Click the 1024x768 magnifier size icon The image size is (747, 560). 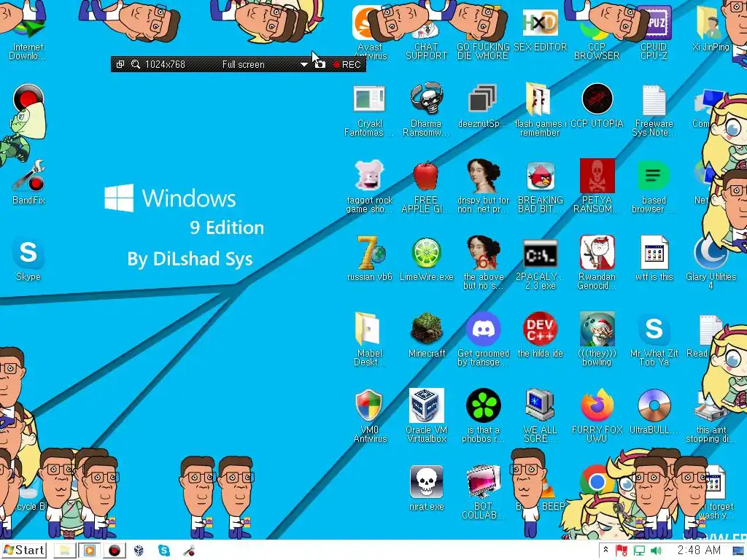coord(136,64)
